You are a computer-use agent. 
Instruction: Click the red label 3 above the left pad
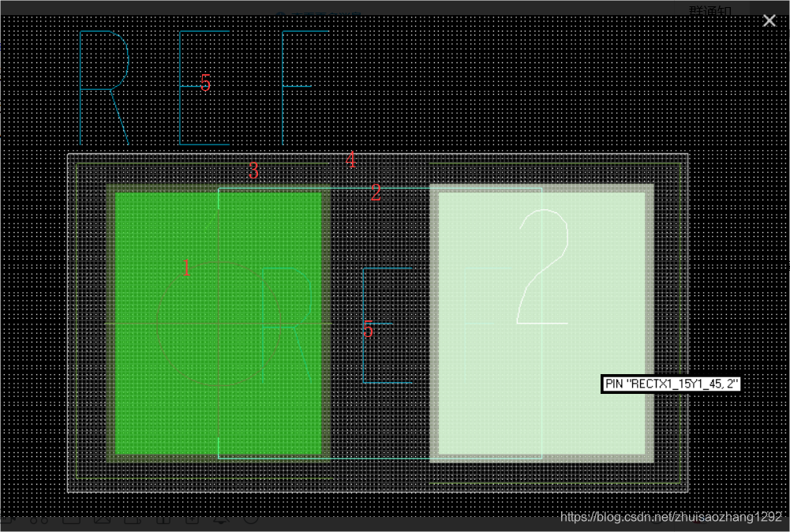[x=253, y=170]
